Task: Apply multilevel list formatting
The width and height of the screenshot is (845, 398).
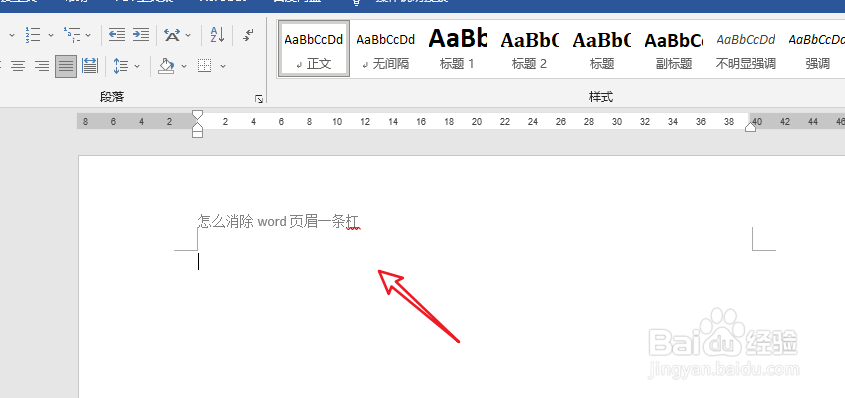Action: (72, 35)
